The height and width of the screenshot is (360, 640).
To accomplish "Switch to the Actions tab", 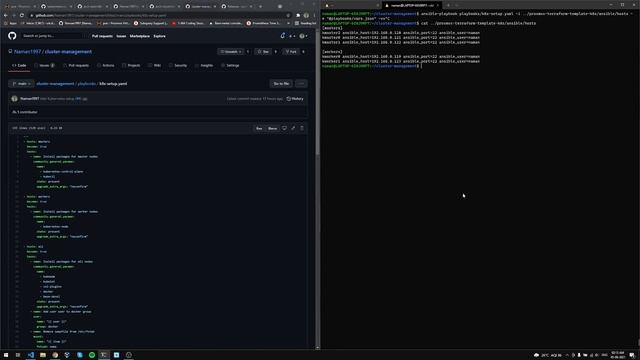I will tap(106, 65).
